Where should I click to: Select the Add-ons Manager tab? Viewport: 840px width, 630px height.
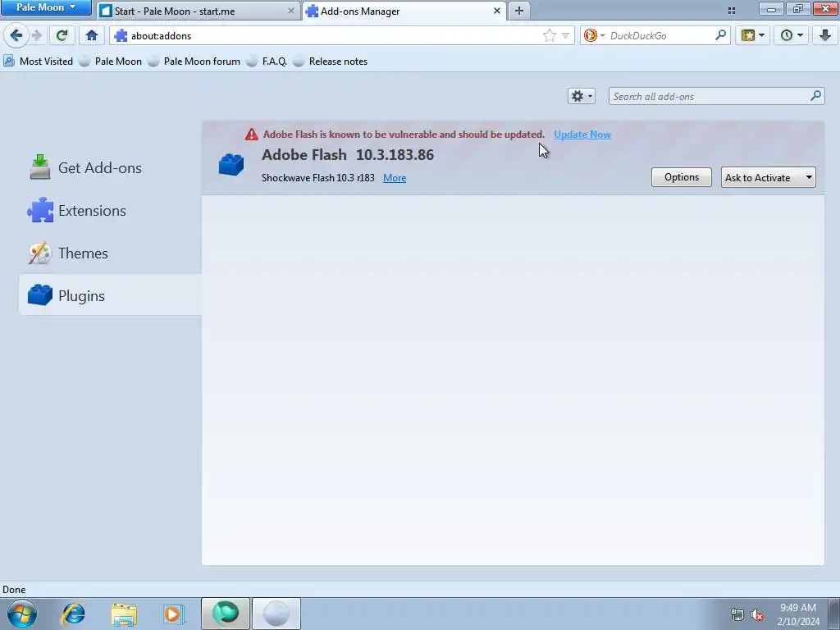404,11
